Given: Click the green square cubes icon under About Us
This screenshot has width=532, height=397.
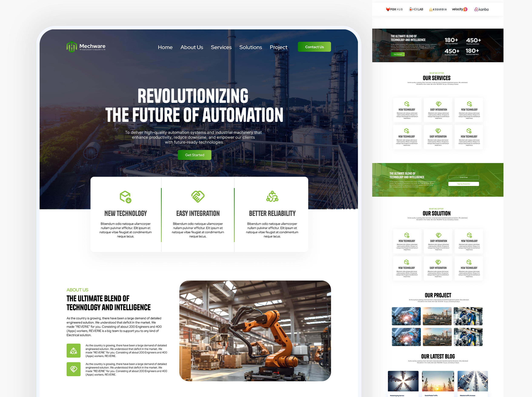Looking at the screenshot, I should (74, 351).
